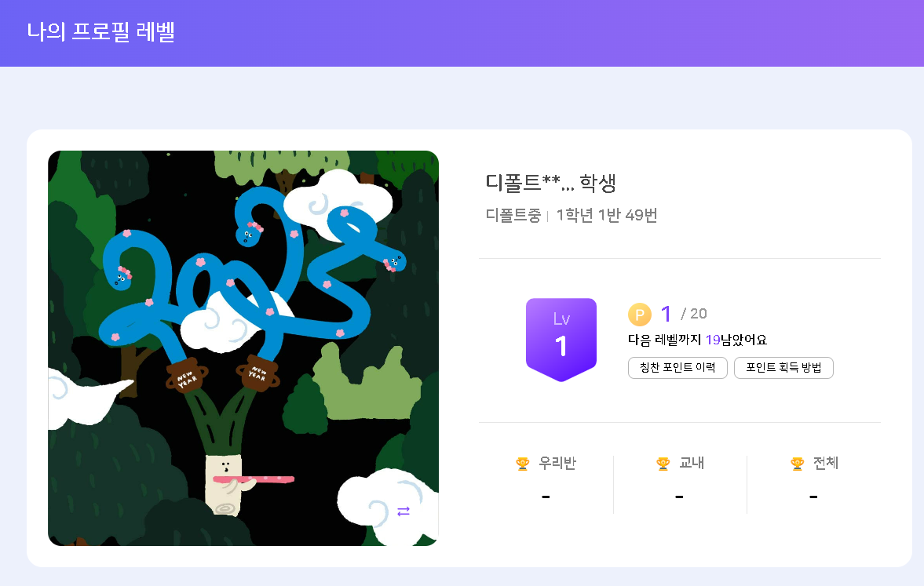Click the dash value under 전체
Viewport: 924px width, 586px height.
click(x=813, y=497)
